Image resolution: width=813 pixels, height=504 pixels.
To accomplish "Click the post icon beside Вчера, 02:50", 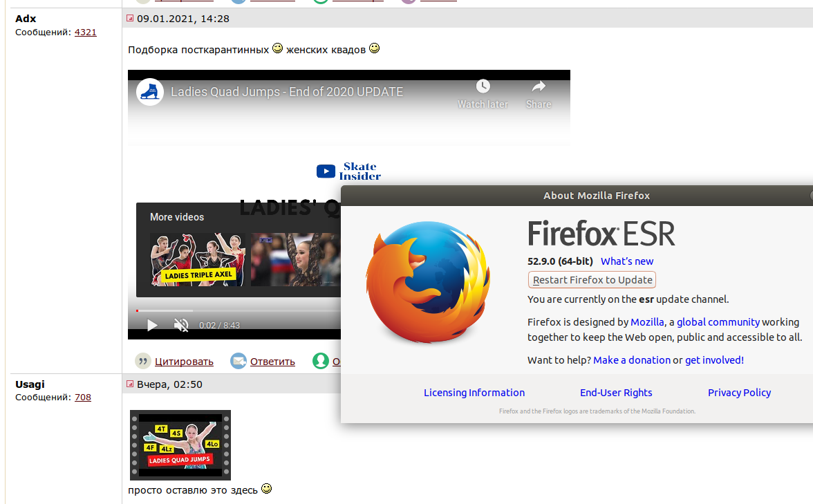I will coord(130,384).
